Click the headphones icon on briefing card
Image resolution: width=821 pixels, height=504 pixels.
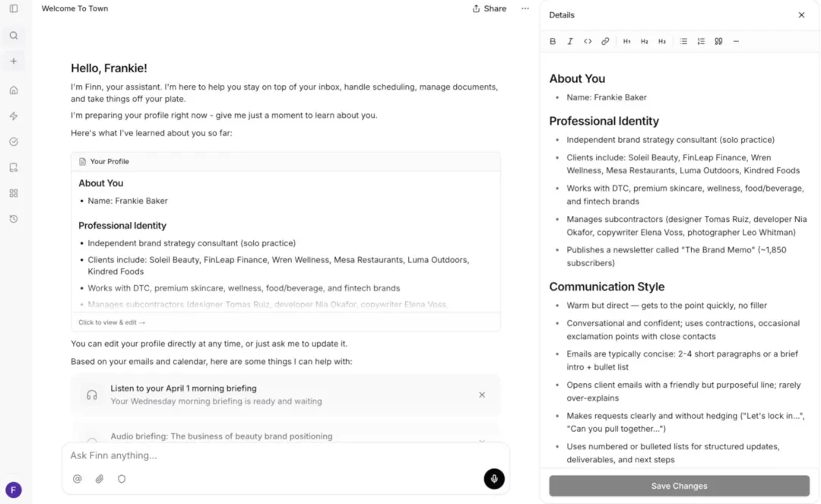[x=92, y=395]
